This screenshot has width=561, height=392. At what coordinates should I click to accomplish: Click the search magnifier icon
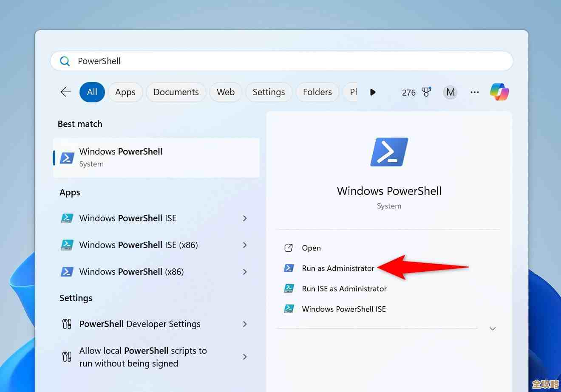65,61
